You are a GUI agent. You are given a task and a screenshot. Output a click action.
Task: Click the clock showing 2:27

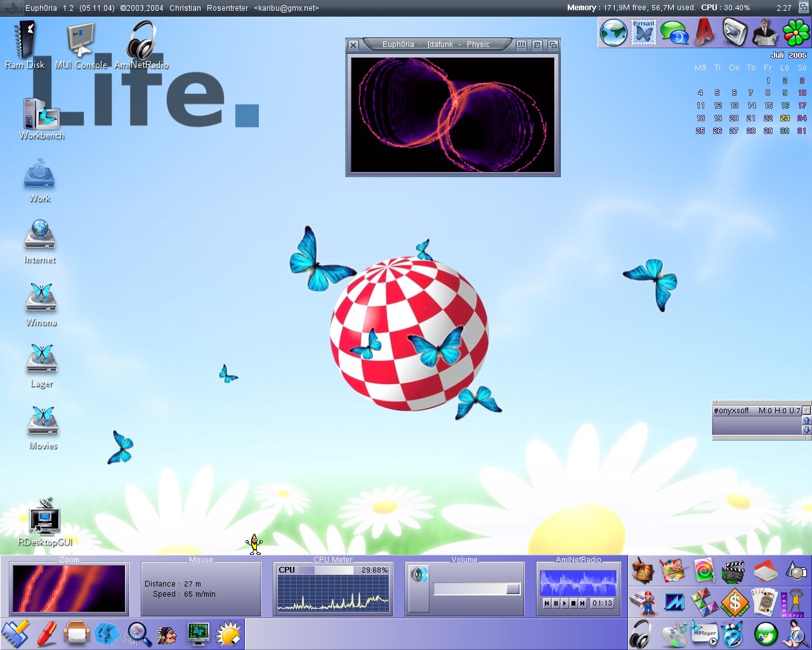[x=784, y=8]
